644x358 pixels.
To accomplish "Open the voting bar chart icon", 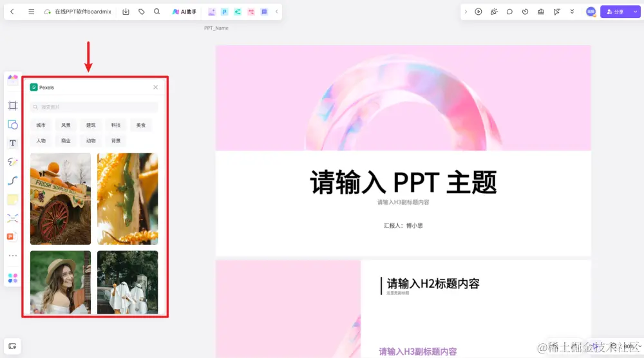I will click(x=541, y=12).
